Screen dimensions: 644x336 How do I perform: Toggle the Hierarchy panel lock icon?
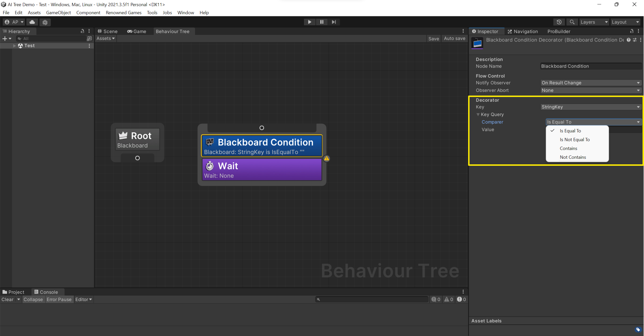tap(82, 31)
